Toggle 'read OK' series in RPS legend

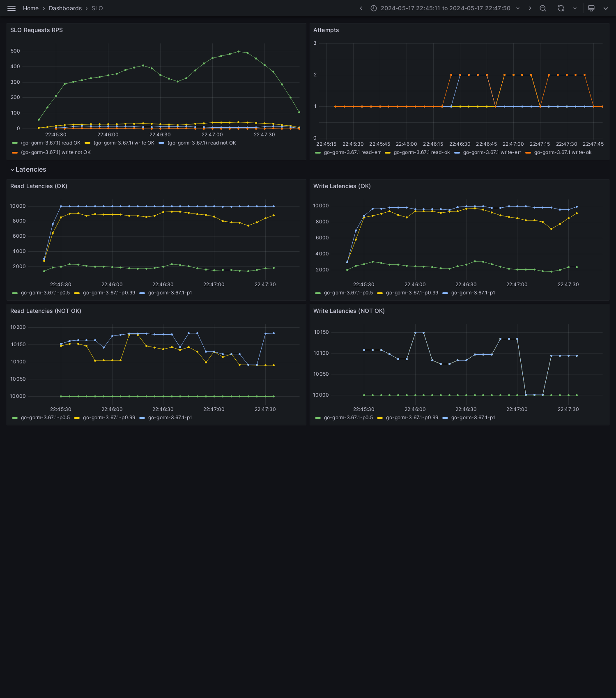point(51,143)
